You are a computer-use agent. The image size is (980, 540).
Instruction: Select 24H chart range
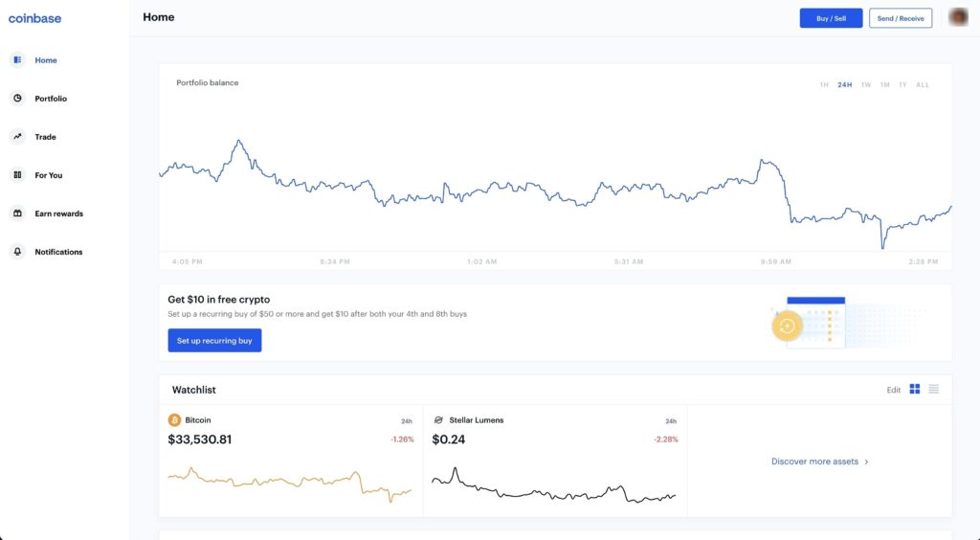[x=844, y=84]
